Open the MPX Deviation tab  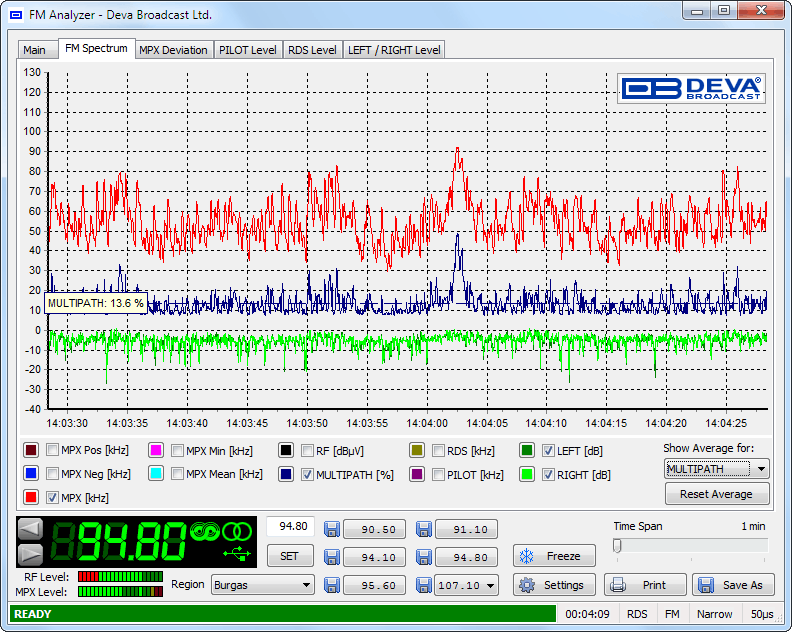click(x=173, y=50)
